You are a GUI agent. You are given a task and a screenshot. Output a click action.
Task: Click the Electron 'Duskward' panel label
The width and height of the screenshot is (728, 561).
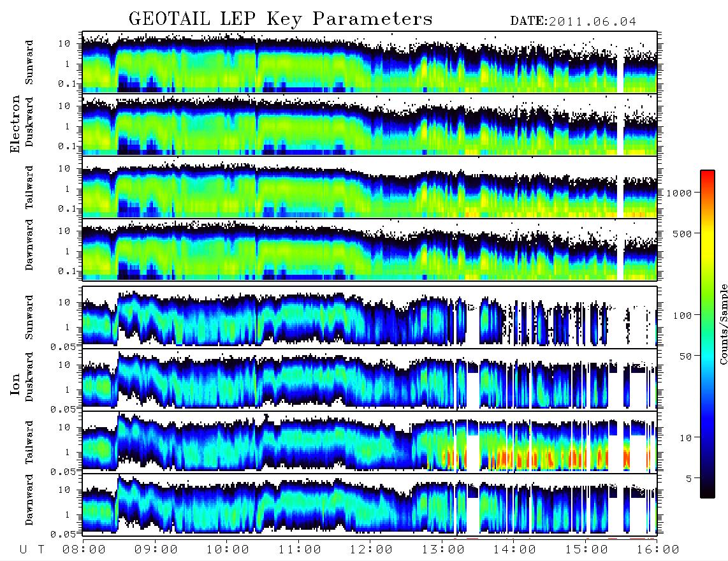point(29,122)
